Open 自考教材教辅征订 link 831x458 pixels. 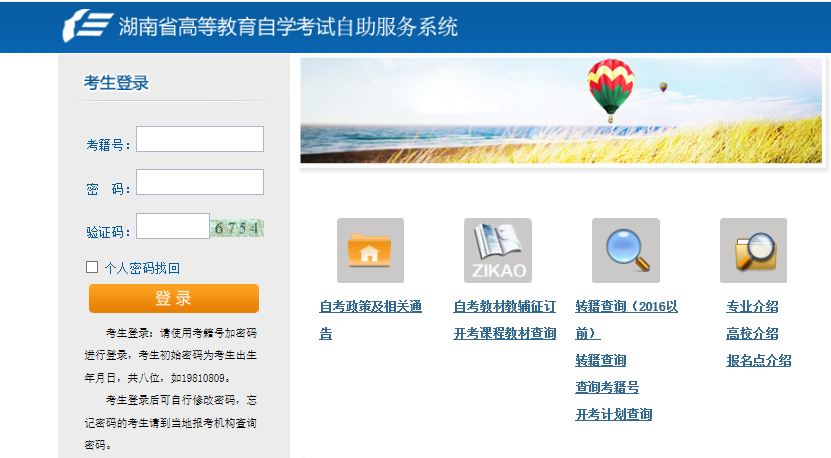click(x=504, y=307)
